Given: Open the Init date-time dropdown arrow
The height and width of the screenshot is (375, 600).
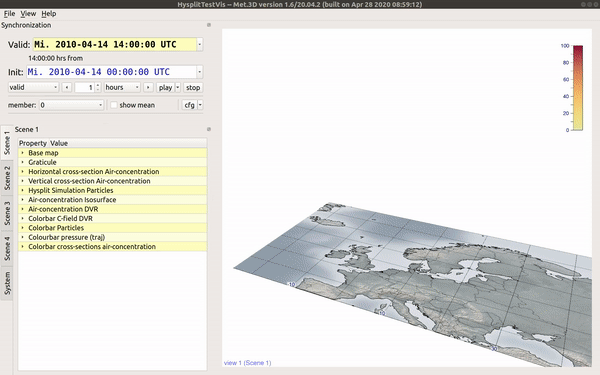Looking at the screenshot, I should coord(199,72).
